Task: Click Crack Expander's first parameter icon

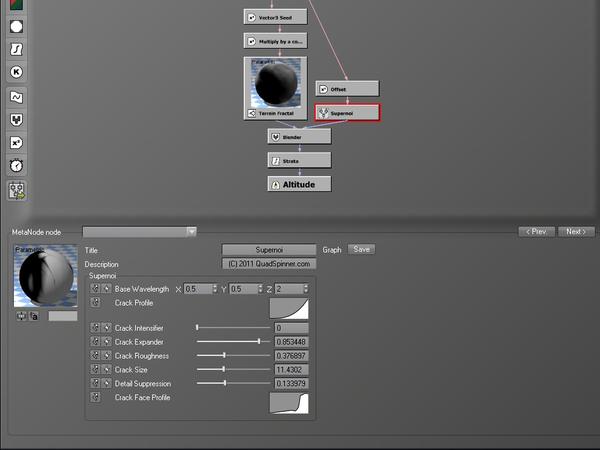Action: pos(95,342)
